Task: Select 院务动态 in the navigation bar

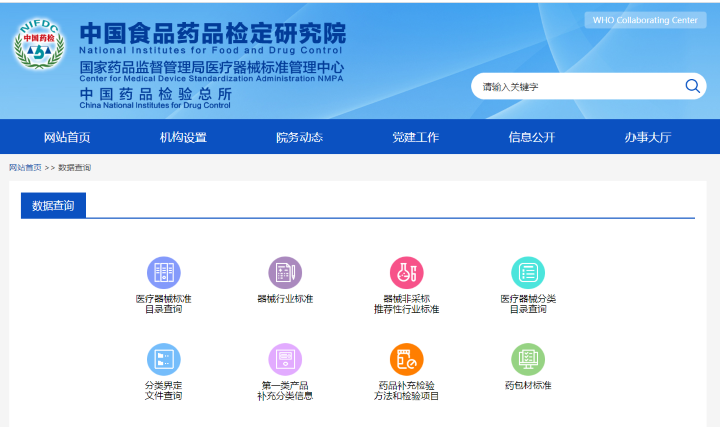Action: 299,137
